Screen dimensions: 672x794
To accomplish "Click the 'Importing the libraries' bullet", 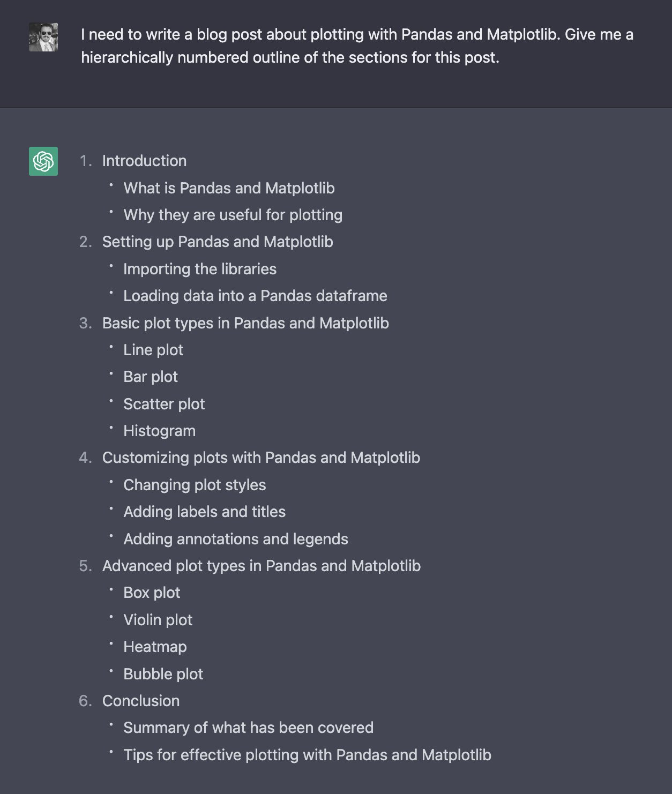I will coord(200,269).
